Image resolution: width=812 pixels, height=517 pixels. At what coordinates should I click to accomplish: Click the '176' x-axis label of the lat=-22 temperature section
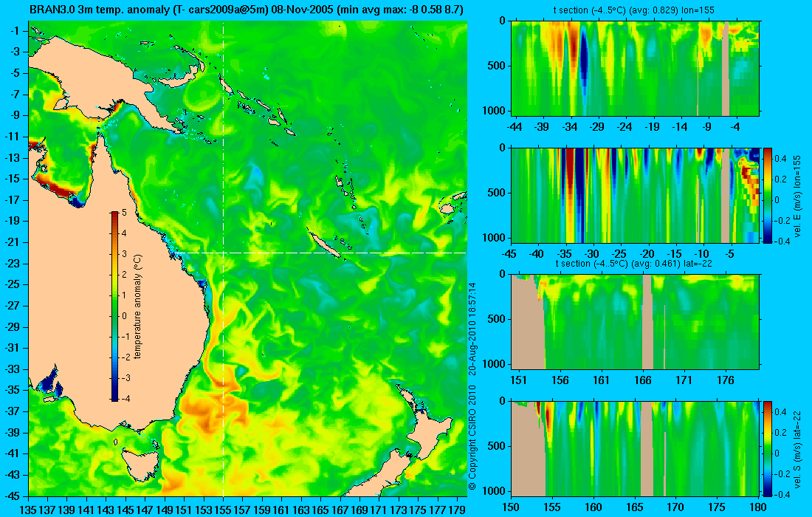pos(726,380)
